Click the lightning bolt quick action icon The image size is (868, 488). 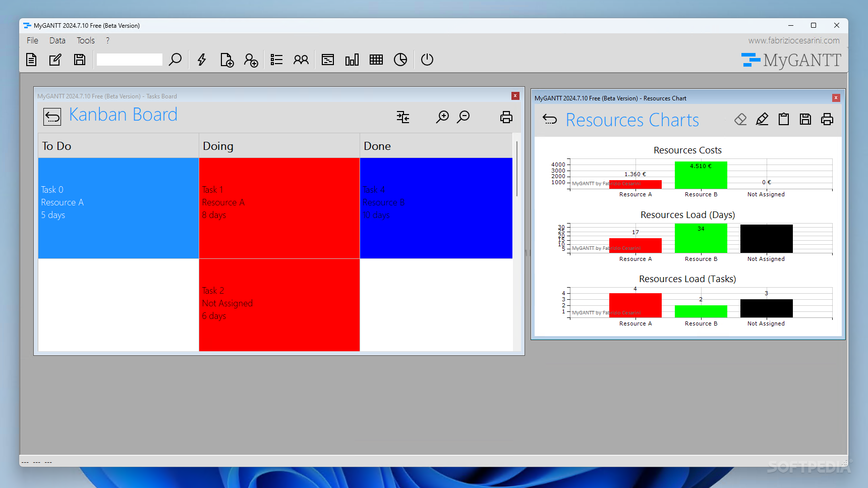202,60
